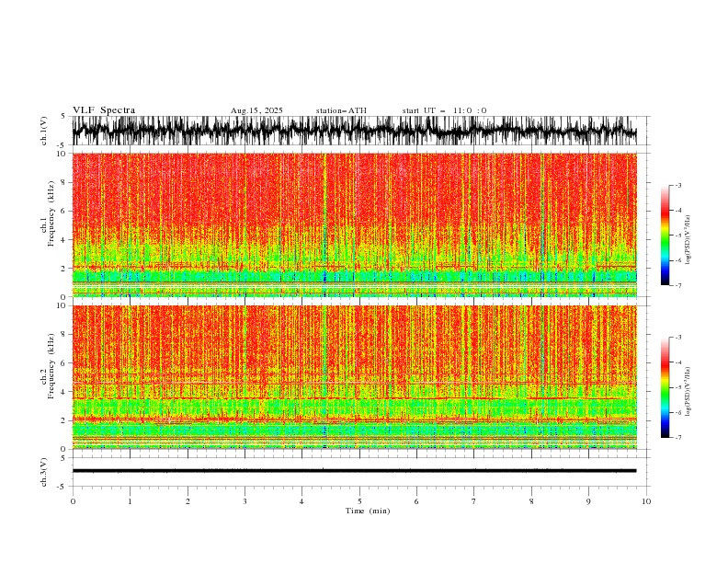The width and height of the screenshot is (728, 563).
Task: Click the "VLF Spectra" title text
Action: click(104, 110)
